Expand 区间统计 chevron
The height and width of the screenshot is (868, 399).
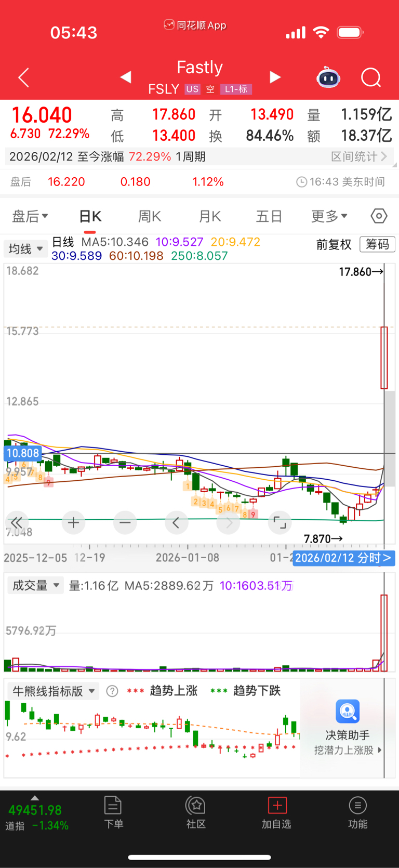click(384, 156)
